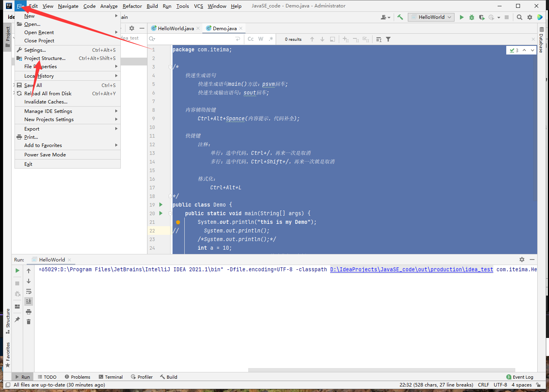
Task: Restore layout icon in Run panel
Action: 17,307
